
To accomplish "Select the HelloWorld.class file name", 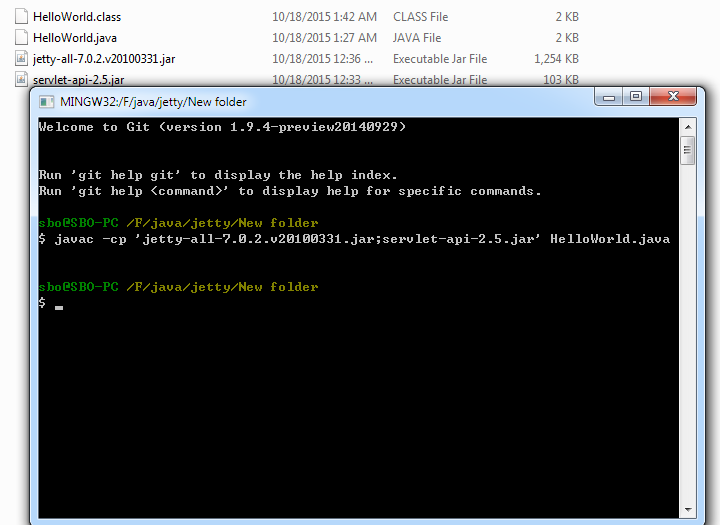I will pyautogui.click(x=77, y=17).
